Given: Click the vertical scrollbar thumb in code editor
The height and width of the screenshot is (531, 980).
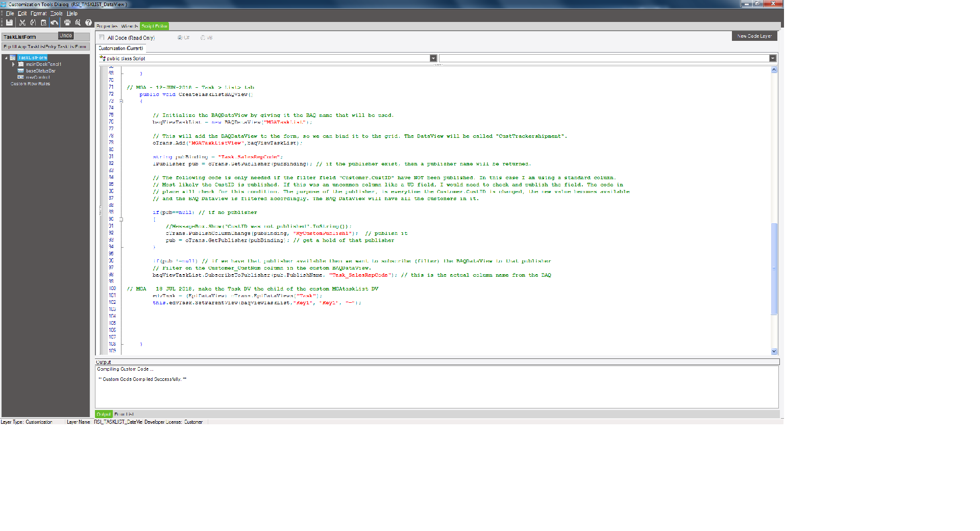Looking at the screenshot, I should point(774,269).
